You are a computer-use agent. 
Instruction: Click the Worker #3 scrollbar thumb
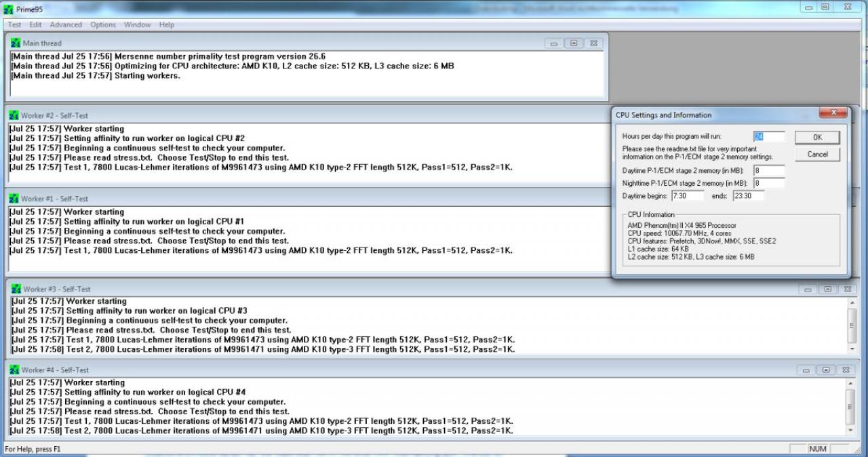click(852, 325)
